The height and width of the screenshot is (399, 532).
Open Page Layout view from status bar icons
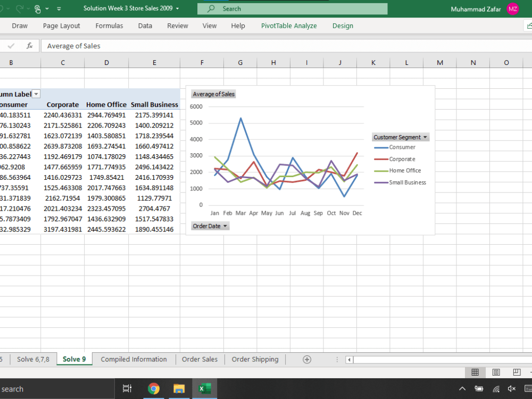(x=496, y=372)
